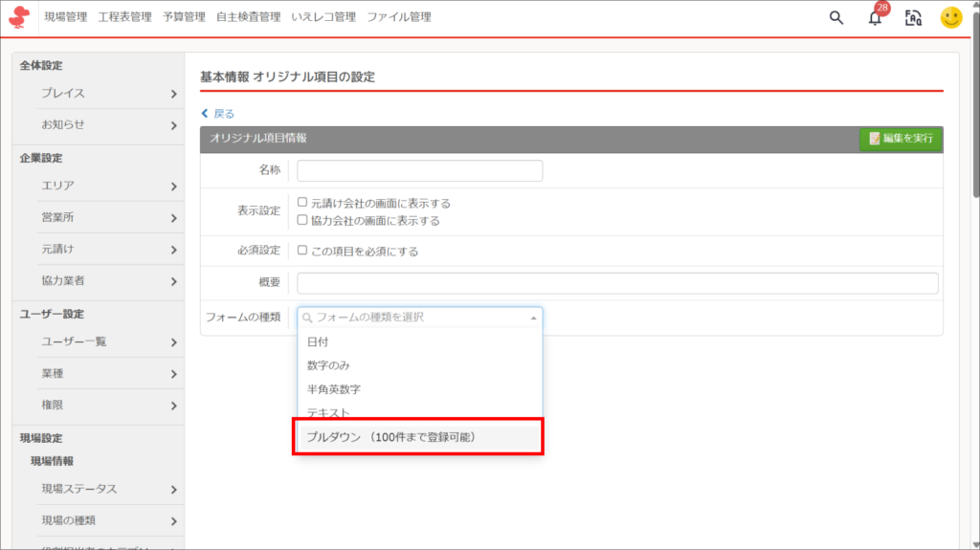
Task: Click the red bird logo icon
Action: pyautogui.click(x=19, y=17)
